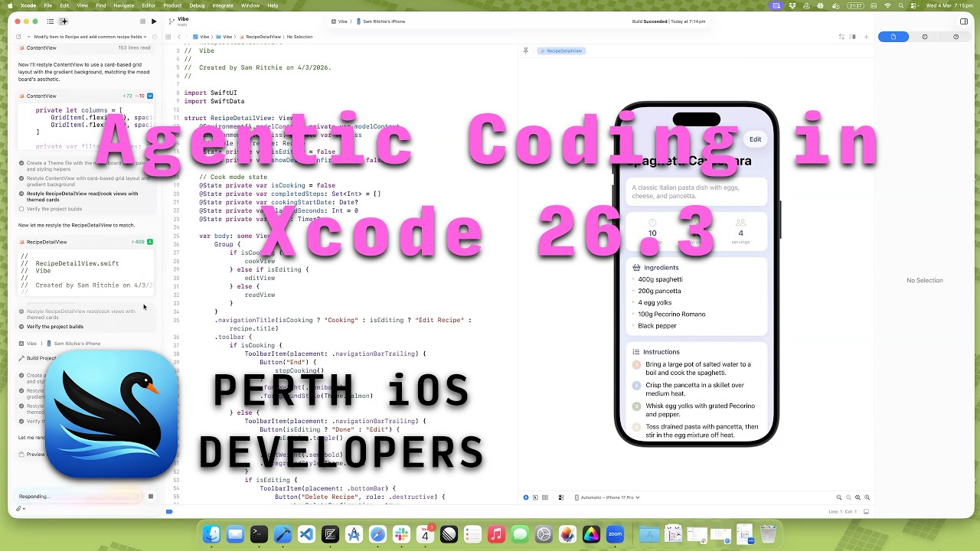This screenshot has height=551, width=980.
Task: Show the coding assistant sidebar tab
Action: coord(64,21)
